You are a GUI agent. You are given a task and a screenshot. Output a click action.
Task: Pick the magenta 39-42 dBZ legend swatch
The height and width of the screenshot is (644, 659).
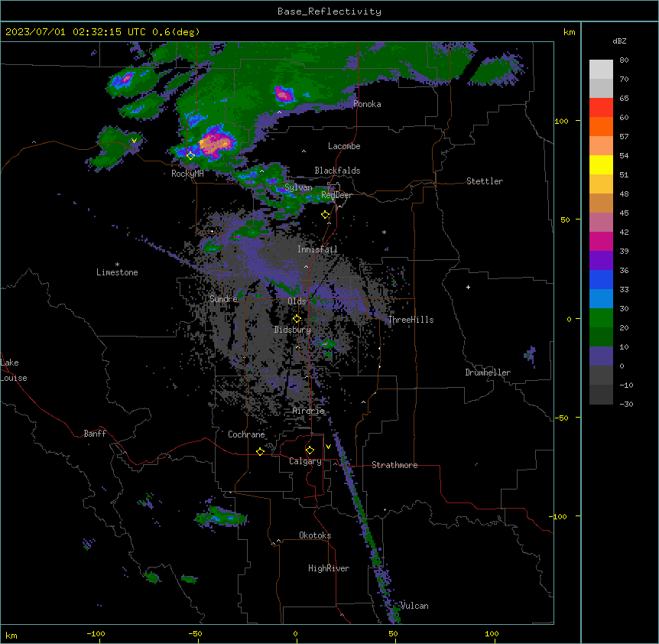click(601, 241)
